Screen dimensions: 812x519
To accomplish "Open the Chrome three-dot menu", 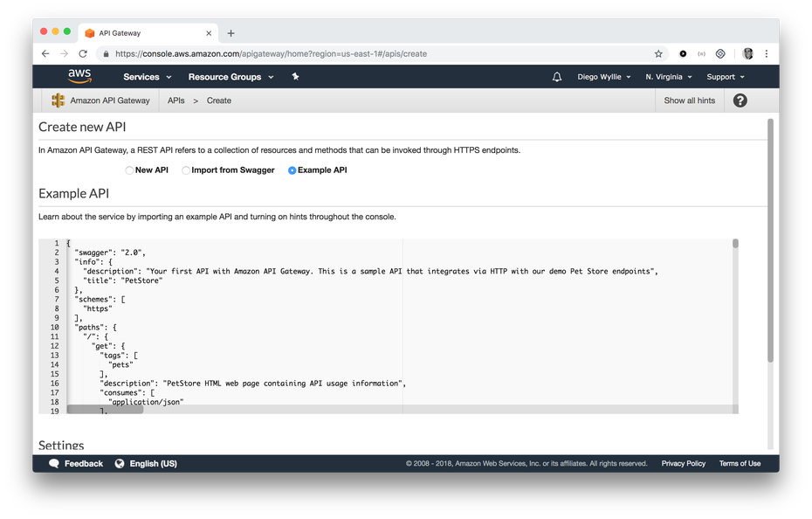I will point(767,53).
